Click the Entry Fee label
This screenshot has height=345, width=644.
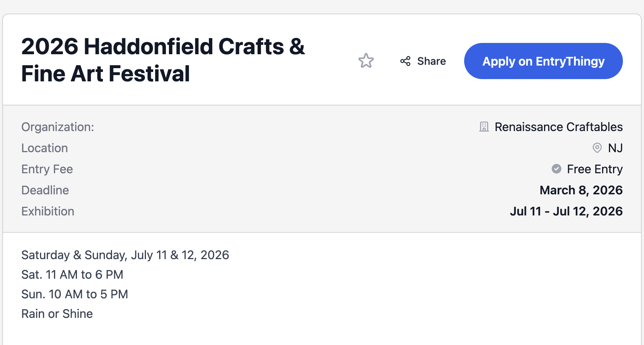[47, 169]
